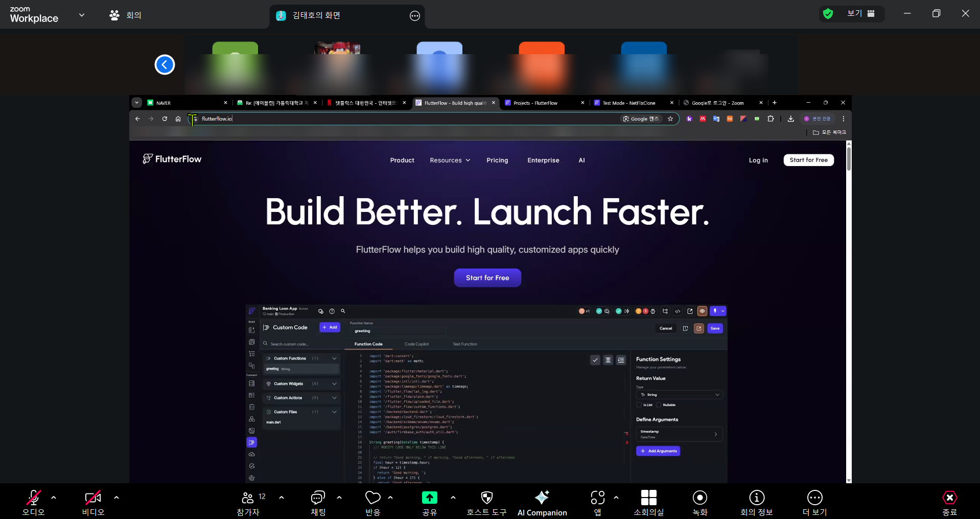The height and width of the screenshot is (519, 980).
Task: Open the 채팅 chat panel
Action: [318, 503]
